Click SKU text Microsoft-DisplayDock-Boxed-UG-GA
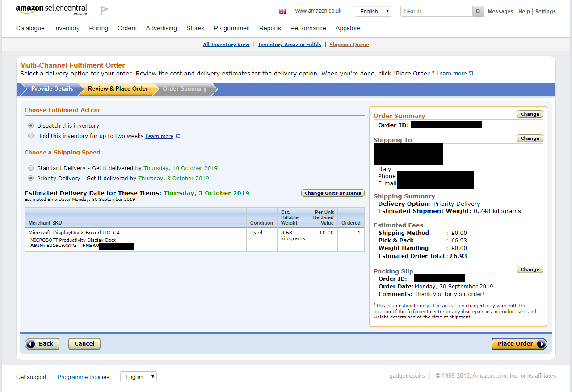Viewport: 572px width, 392px height. coord(74,233)
